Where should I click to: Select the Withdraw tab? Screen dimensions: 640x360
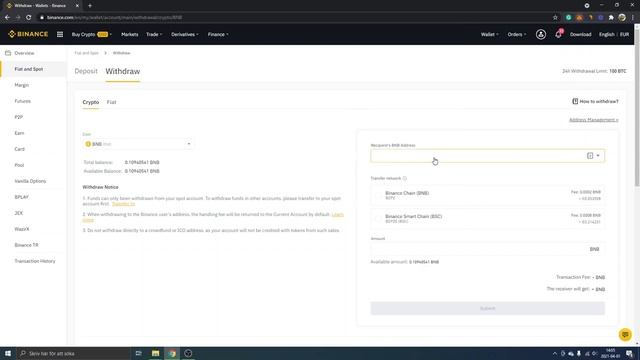(x=122, y=71)
